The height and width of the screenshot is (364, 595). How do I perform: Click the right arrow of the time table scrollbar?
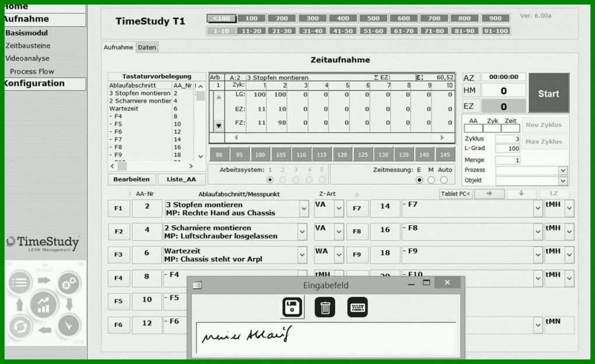[442, 138]
